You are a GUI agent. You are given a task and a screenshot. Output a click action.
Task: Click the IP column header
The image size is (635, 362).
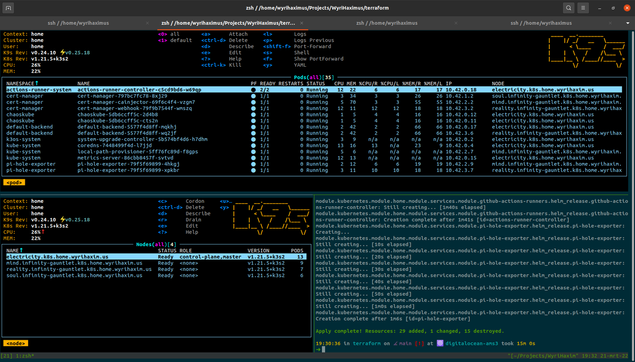click(x=449, y=83)
